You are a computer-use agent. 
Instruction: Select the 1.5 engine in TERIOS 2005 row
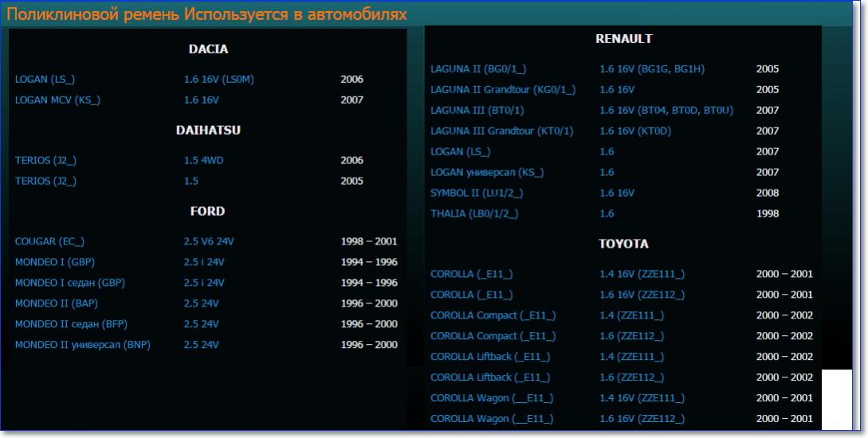191,181
